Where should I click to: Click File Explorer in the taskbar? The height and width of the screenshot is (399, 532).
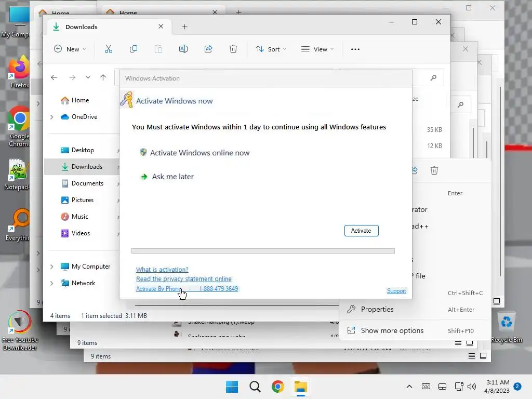click(x=301, y=387)
